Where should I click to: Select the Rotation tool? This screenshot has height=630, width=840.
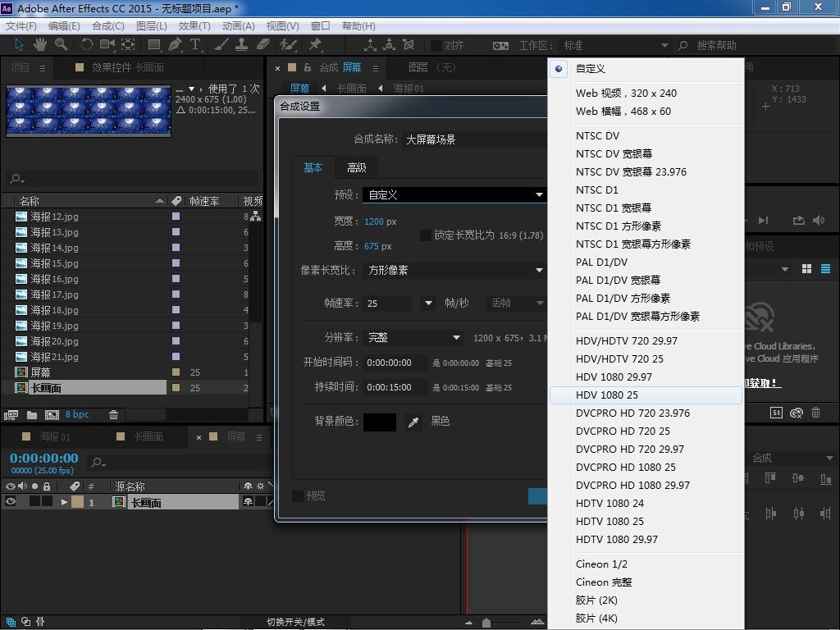pos(86,45)
